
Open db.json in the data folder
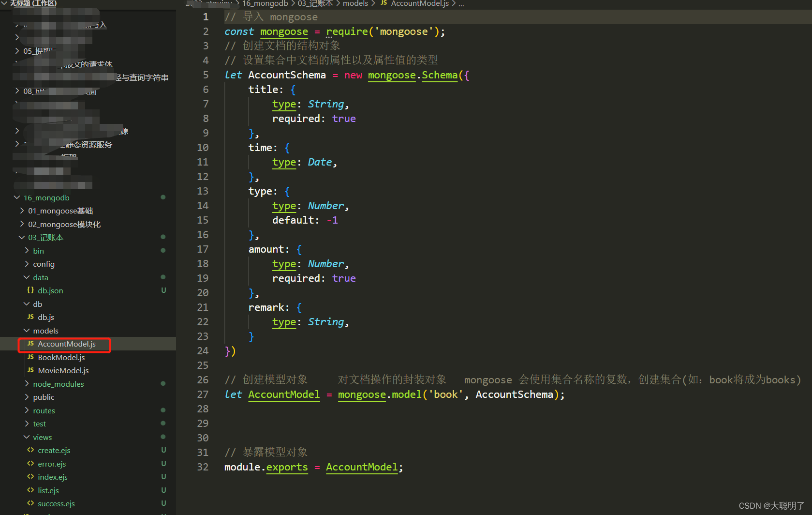click(50, 291)
